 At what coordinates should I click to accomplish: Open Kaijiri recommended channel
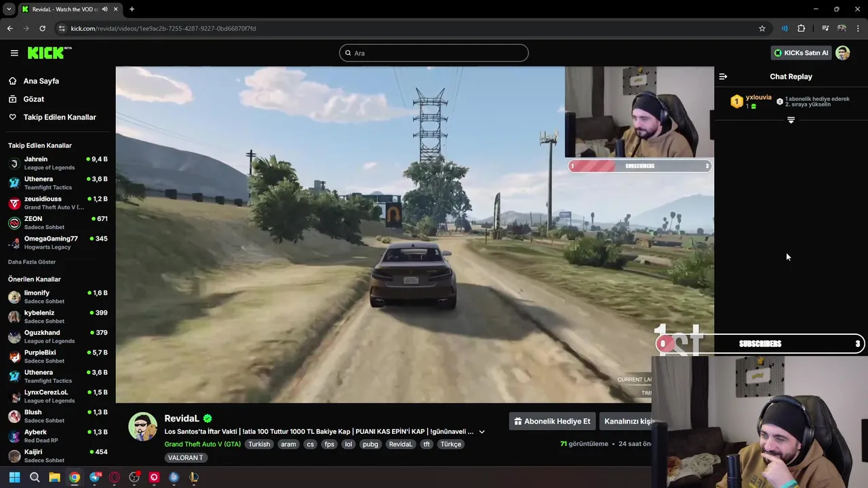[x=58, y=455]
